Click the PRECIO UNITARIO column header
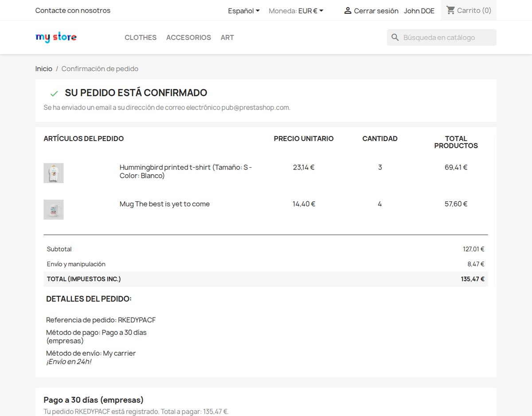The width and height of the screenshot is (532, 416). pyautogui.click(x=304, y=139)
